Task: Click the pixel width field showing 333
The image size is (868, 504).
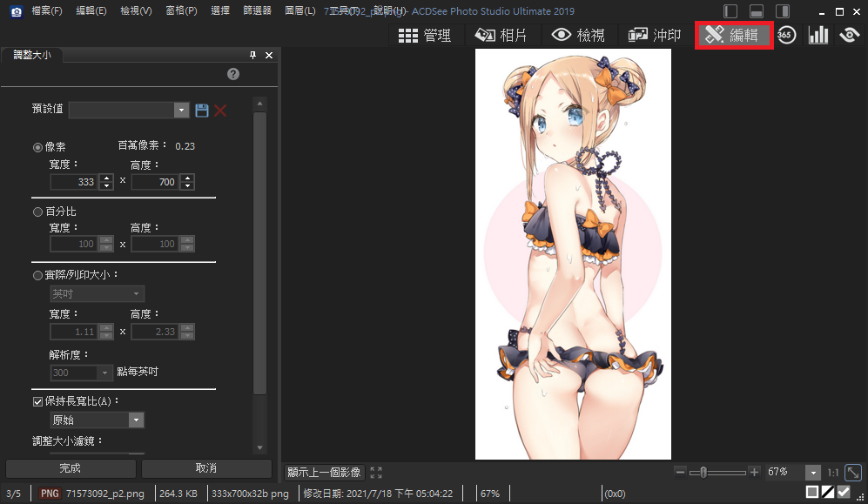Action: [x=75, y=182]
